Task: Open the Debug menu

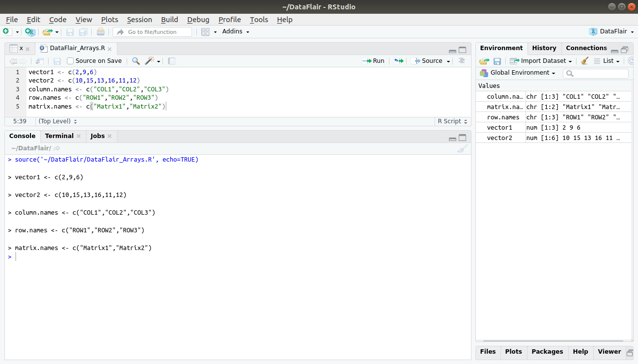Action: 198,20
